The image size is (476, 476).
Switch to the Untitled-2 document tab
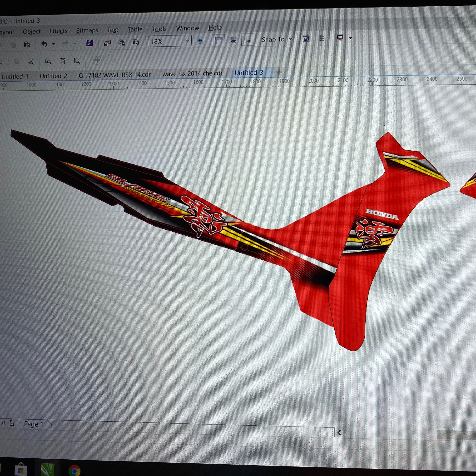coord(54,76)
